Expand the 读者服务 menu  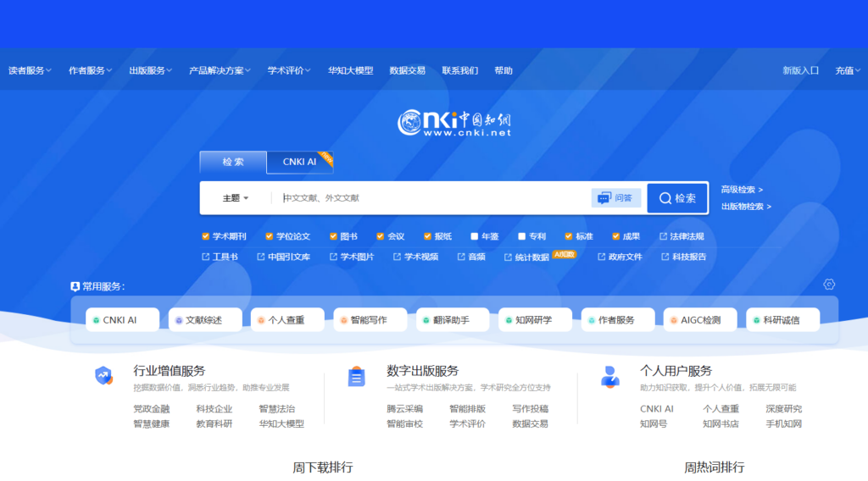pyautogui.click(x=30, y=71)
